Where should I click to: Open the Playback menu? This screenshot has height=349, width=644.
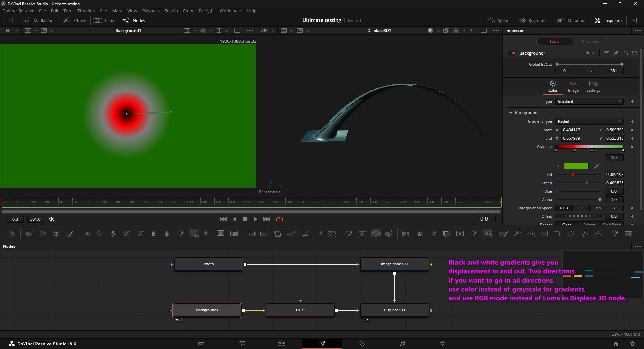point(151,11)
